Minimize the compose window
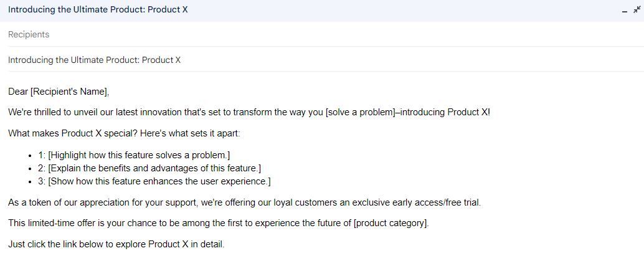 [624, 11]
